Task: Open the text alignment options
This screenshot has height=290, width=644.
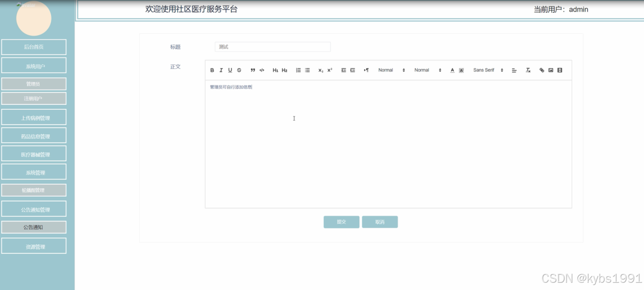Action: point(514,70)
